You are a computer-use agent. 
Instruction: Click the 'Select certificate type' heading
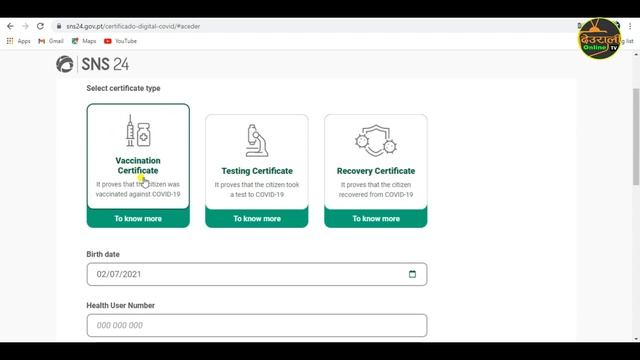[x=123, y=88]
